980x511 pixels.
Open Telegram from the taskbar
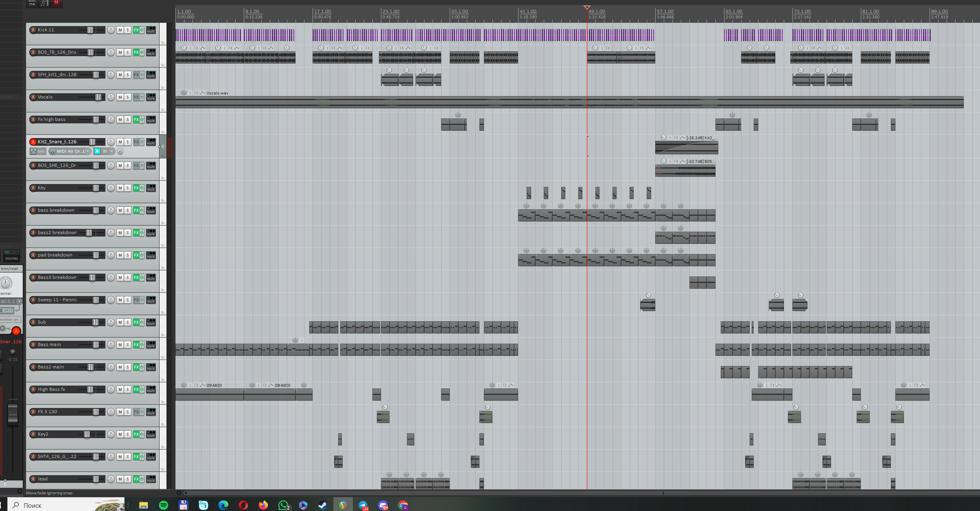click(x=363, y=505)
